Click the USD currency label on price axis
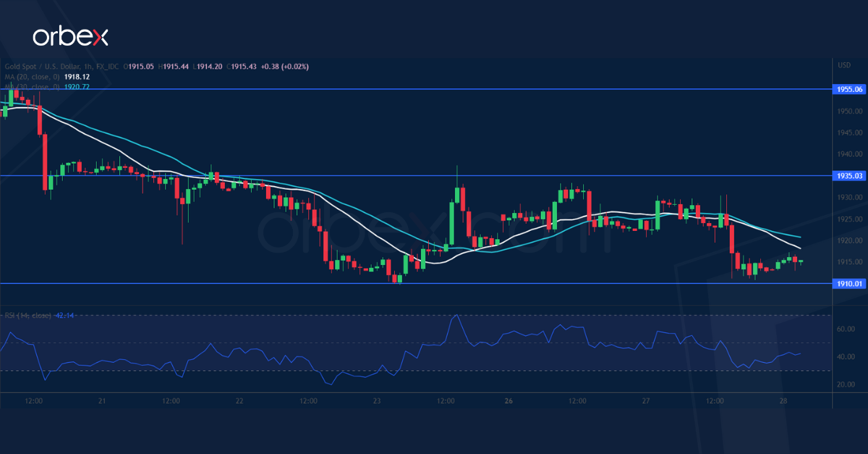 (843, 65)
